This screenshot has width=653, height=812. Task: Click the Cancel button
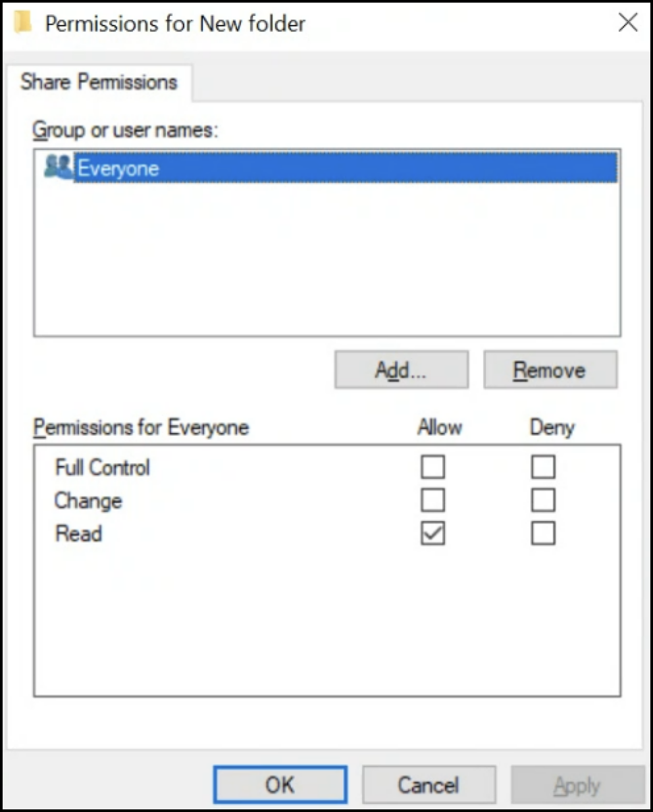[x=429, y=784]
